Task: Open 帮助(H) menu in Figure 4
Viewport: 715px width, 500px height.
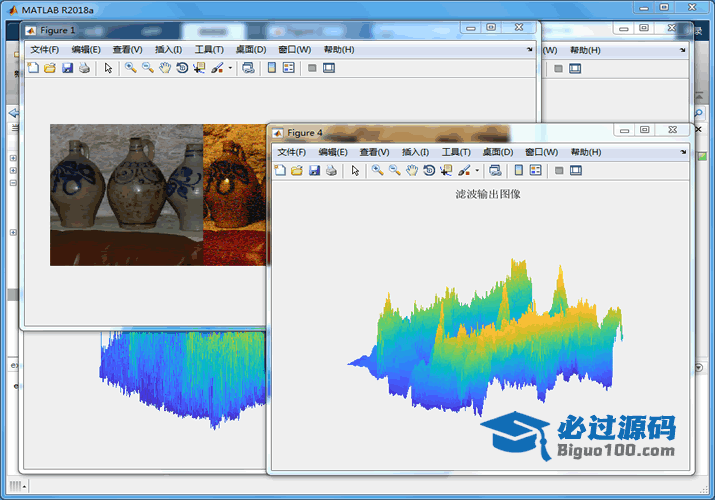Action: (x=585, y=152)
